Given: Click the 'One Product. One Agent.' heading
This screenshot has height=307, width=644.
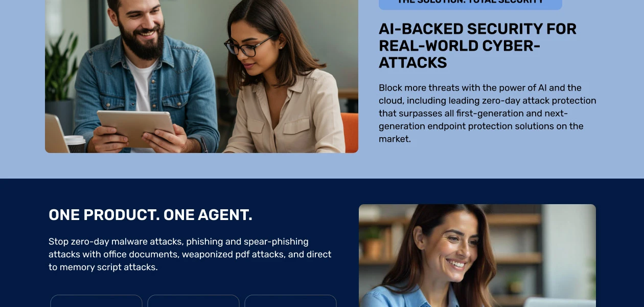Looking at the screenshot, I should coord(150,215).
